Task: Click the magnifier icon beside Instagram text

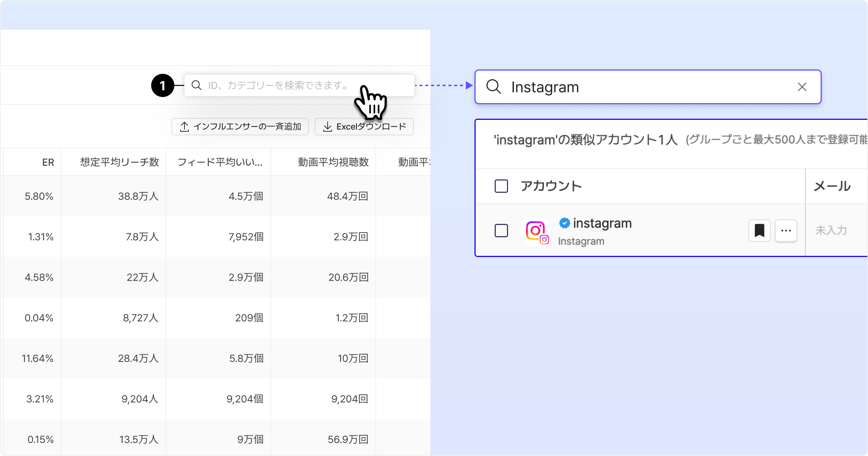Action: click(x=493, y=87)
